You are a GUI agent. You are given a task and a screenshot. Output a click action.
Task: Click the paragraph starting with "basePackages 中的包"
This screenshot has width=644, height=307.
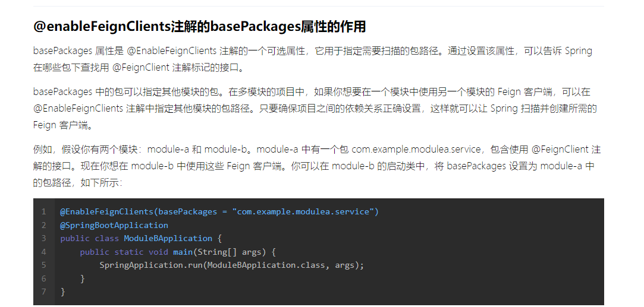tap(315, 109)
